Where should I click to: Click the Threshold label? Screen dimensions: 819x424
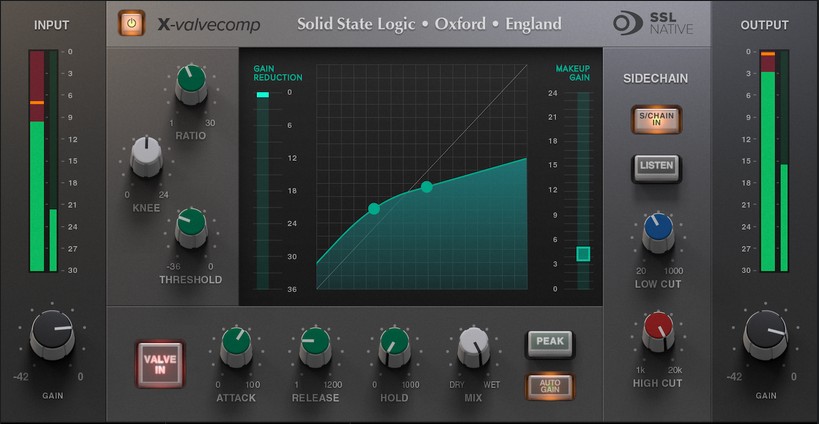click(191, 280)
